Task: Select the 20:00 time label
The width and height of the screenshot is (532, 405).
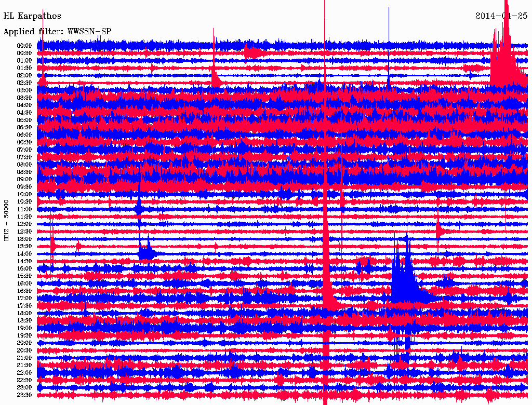Action: pos(24,343)
